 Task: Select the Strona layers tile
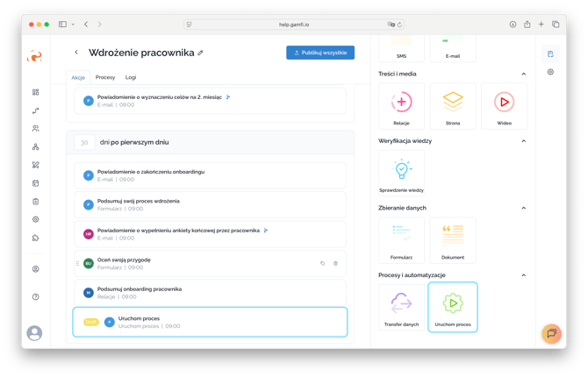pyautogui.click(x=453, y=106)
